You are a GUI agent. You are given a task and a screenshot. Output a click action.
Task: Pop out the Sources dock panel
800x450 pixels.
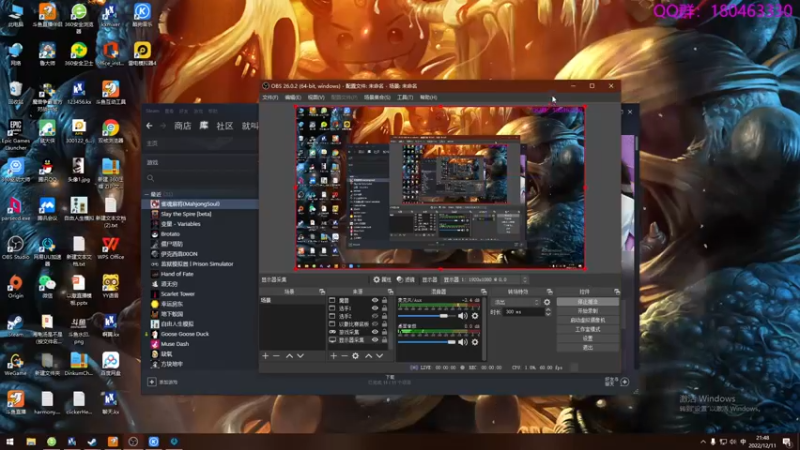tap(390, 292)
